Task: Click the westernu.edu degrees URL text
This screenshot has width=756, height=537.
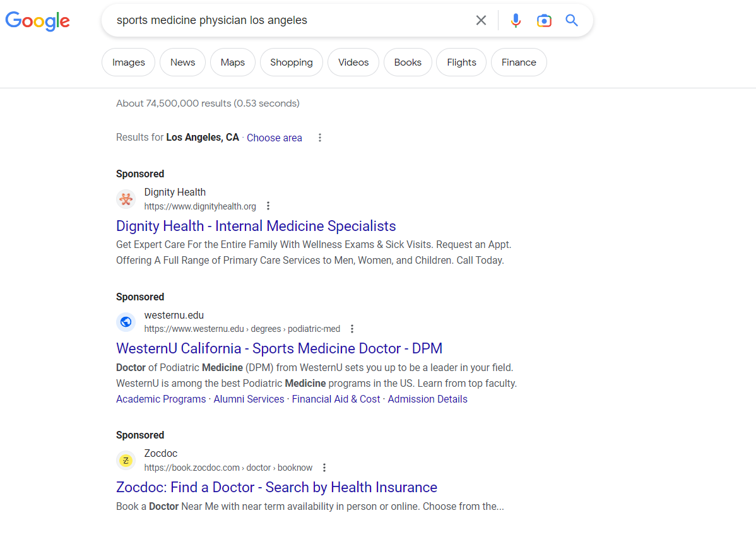Action: pos(242,329)
